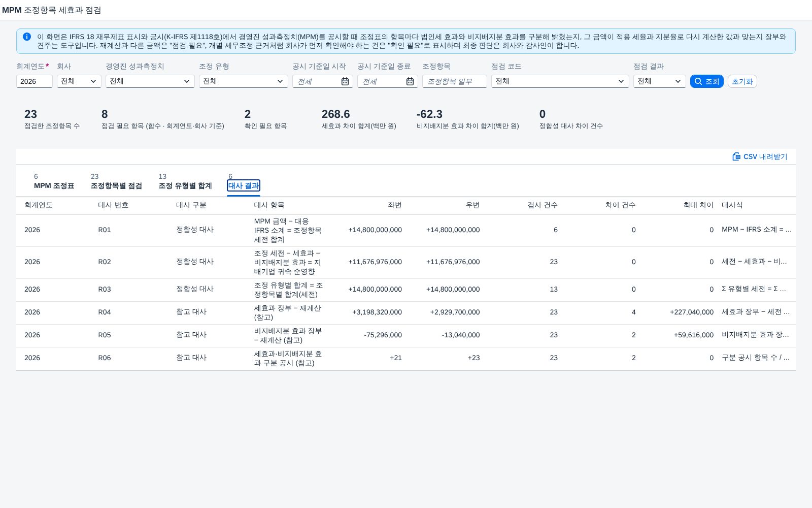Click the 차이 건수 column header
The width and height of the screenshot is (812, 508).
(x=620, y=205)
